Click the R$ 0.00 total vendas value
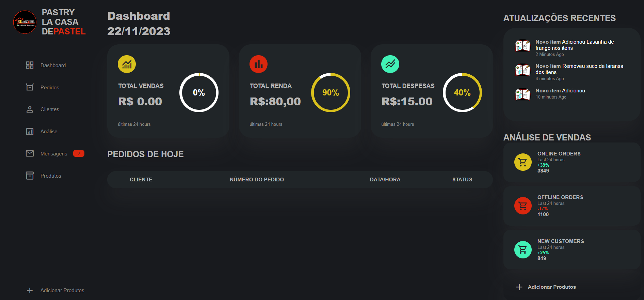The width and height of the screenshot is (644, 300). coord(140,102)
